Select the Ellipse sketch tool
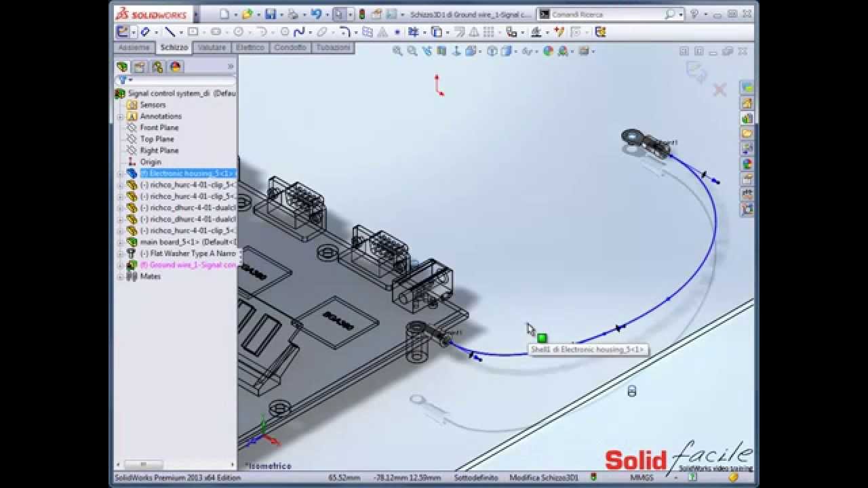This screenshot has width=868, height=488. click(321, 32)
